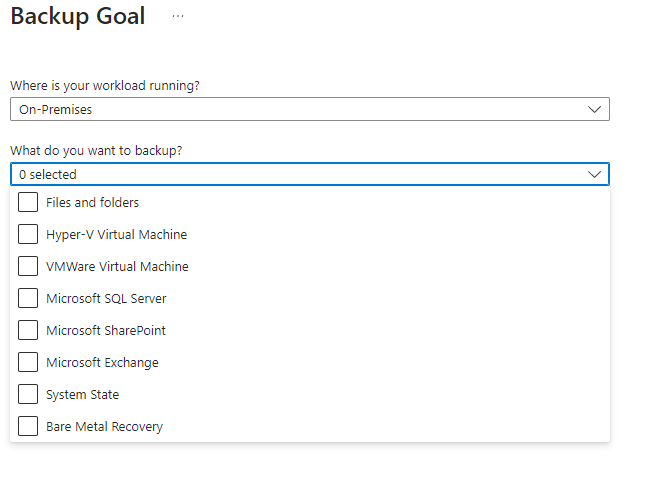This screenshot has height=485, width=653.
Task: Click the chevron on the workload location dropdown
Action: point(595,109)
